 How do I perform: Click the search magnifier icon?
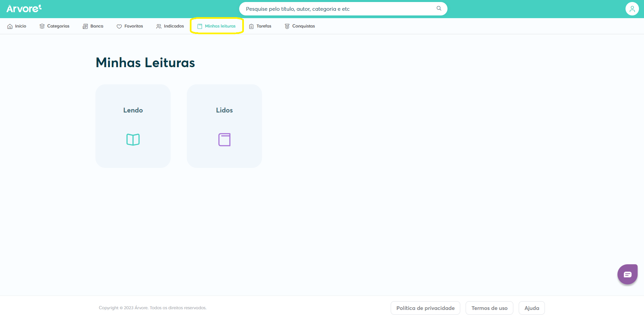point(439,8)
